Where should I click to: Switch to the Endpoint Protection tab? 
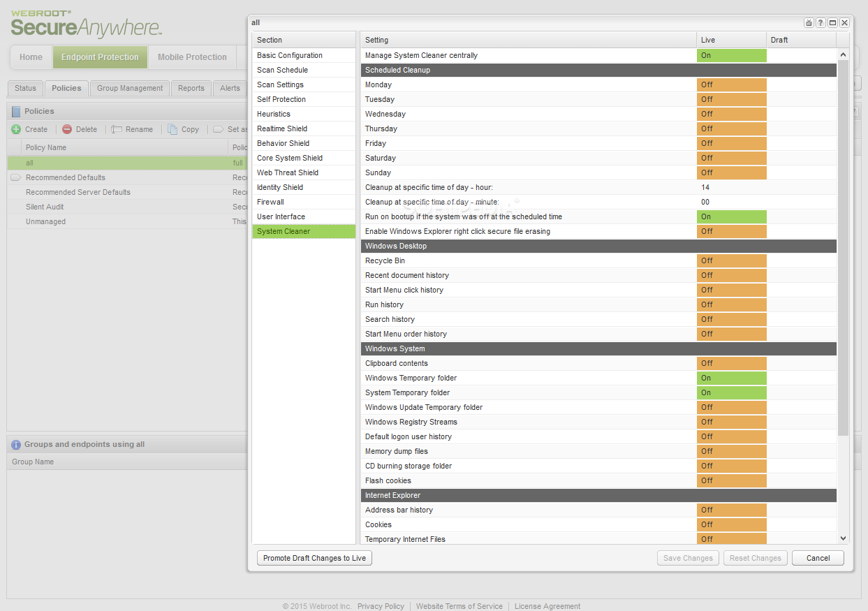point(100,57)
